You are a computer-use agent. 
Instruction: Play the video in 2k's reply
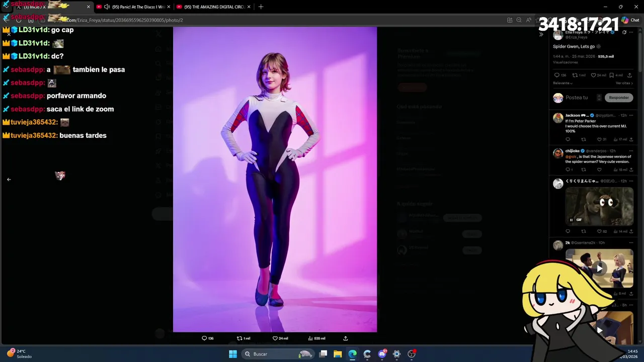[x=599, y=268]
